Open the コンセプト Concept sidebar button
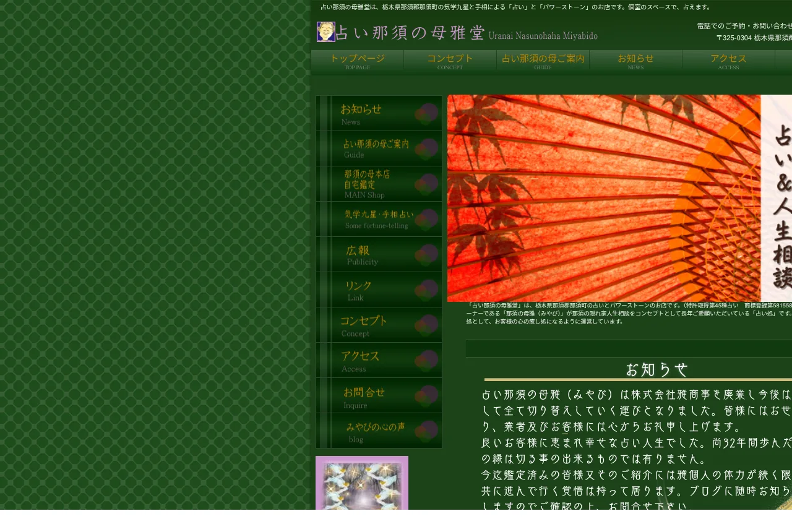 [379, 325]
